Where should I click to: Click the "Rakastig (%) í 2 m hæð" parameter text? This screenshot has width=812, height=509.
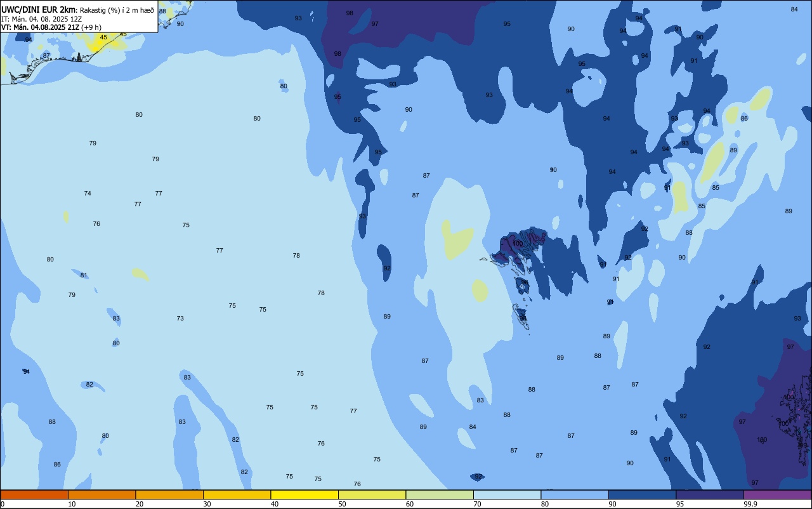pyautogui.click(x=117, y=10)
